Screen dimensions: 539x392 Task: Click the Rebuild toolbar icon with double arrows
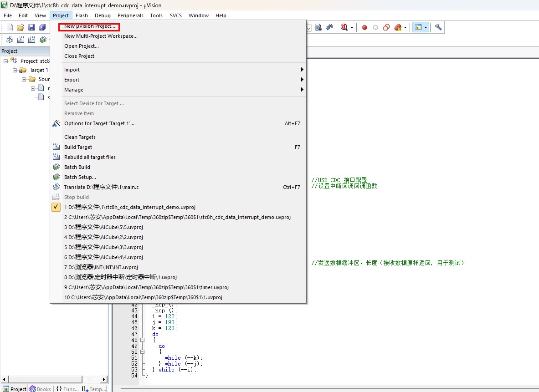coord(31,40)
